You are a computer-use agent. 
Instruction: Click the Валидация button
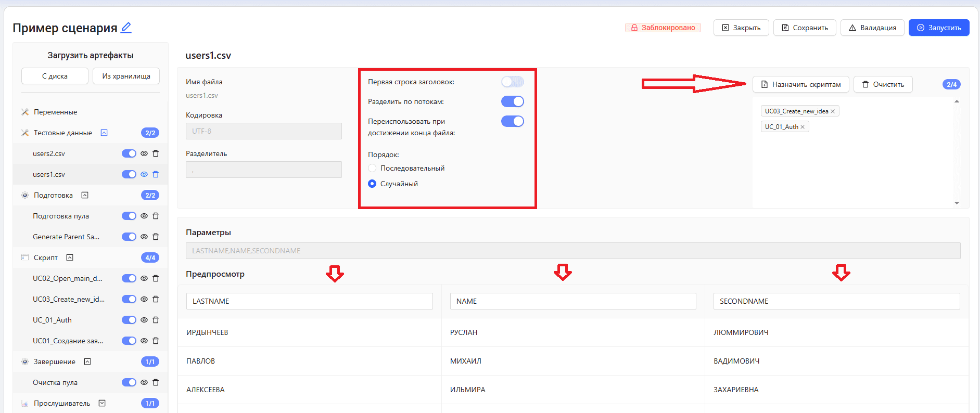point(872,28)
